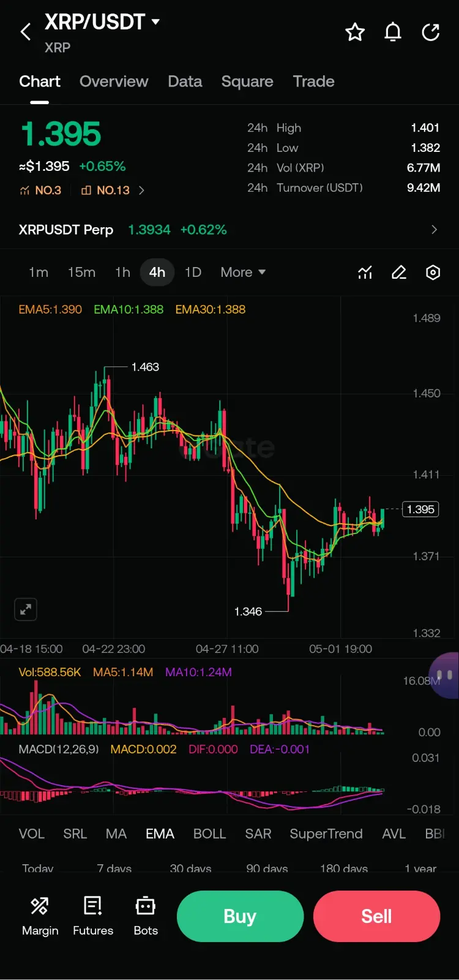This screenshot has width=459, height=980.
Task: Toggle the MA indicator
Action: [116, 834]
